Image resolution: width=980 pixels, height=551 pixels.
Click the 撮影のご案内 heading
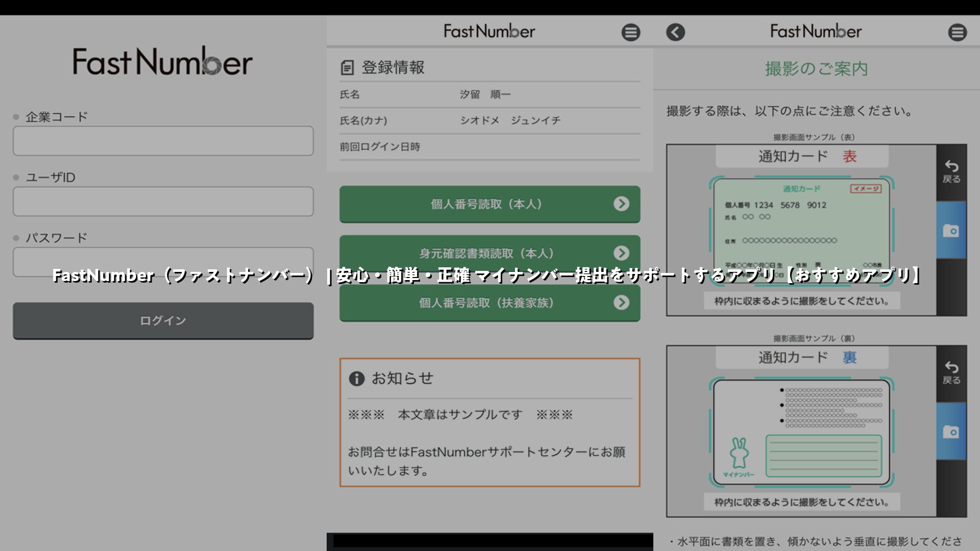point(816,69)
